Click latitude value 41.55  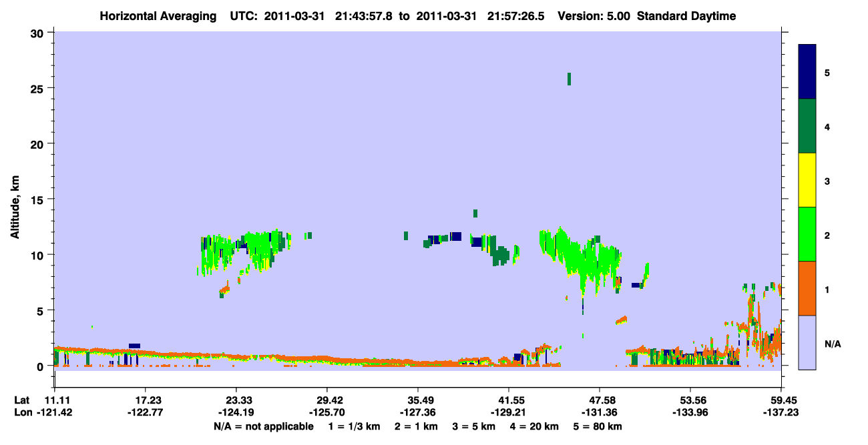509,400
